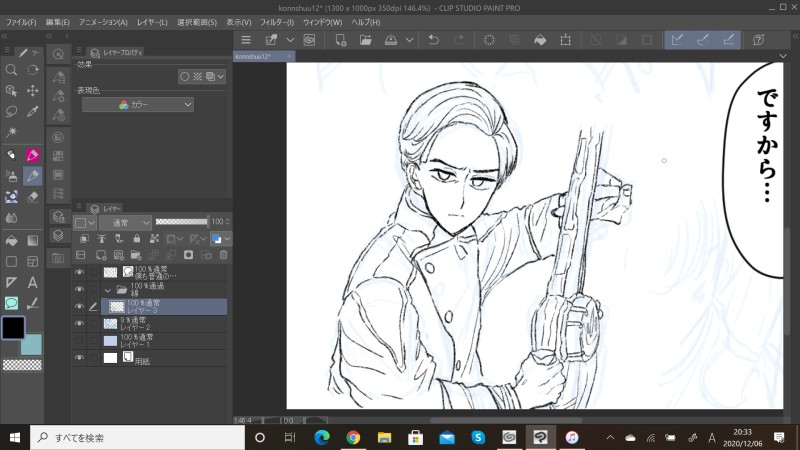The height and width of the screenshot is (450, 800).
Task: Choose the Eraser tool
Action: (33, 197)
